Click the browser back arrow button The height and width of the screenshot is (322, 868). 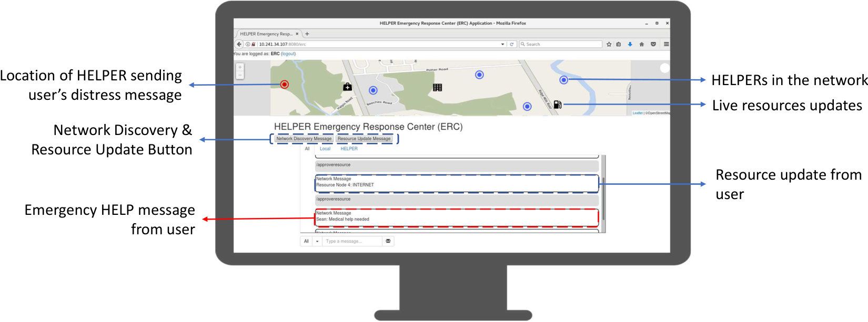(x=239, y=44)
